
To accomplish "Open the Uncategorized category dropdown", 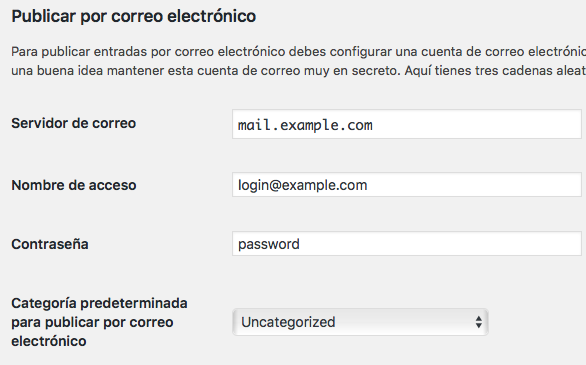I will (x=360, y=322).
